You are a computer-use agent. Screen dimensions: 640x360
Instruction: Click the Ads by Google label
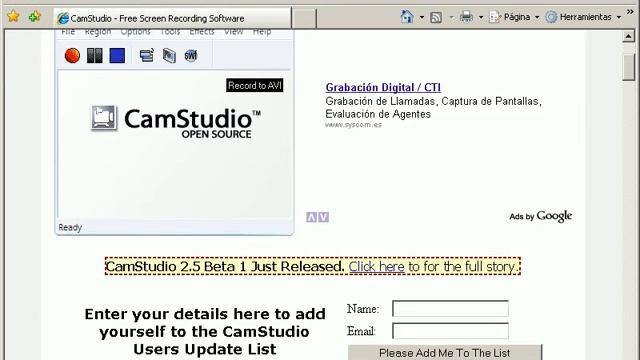click(x=540, y=216)
